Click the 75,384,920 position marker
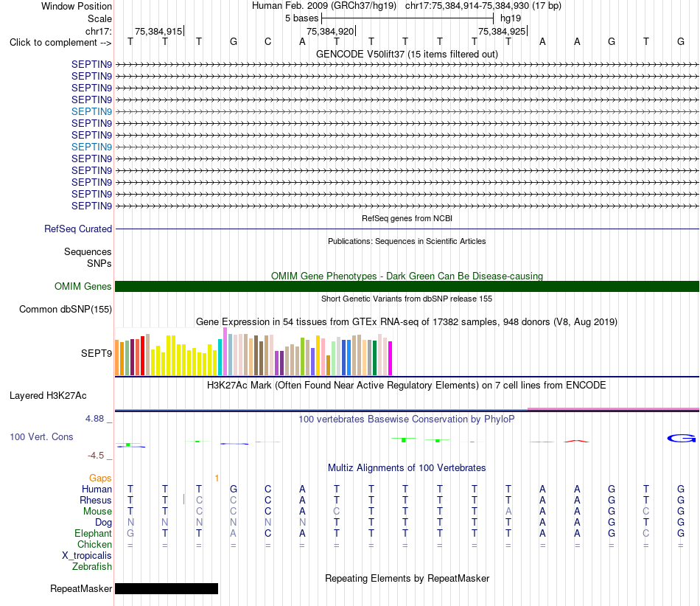Viewport: 700px width, 606px height. [x=331, y=31]
